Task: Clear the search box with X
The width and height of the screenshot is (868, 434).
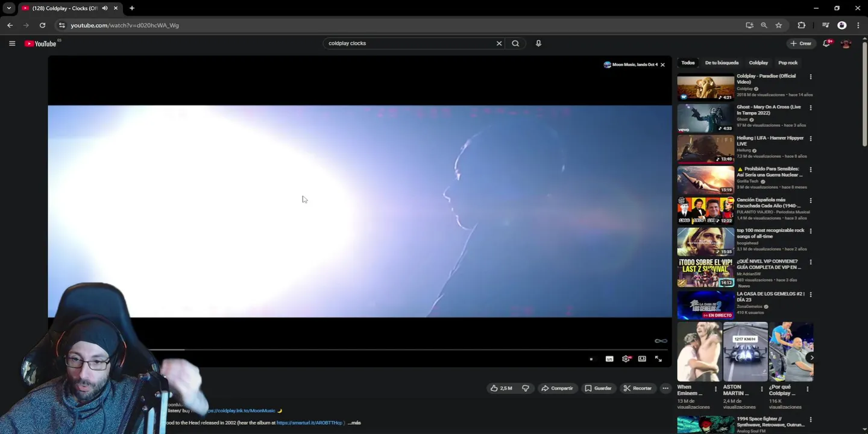Action: click(x=499, y=43)
